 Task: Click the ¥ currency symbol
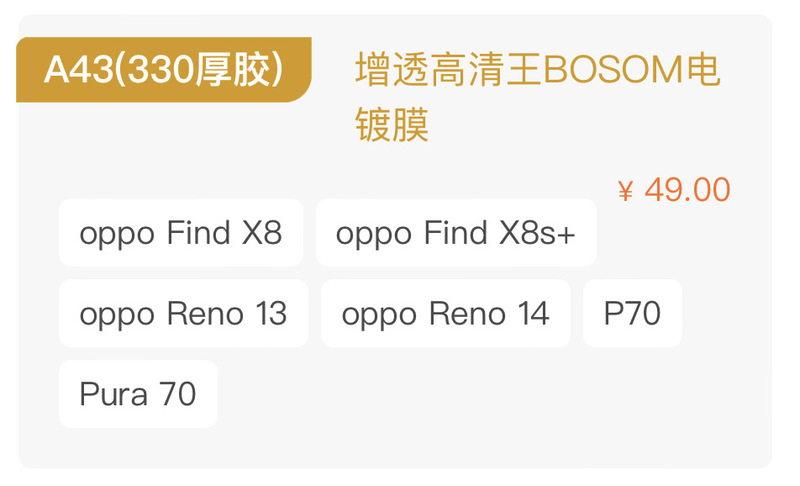(626, 191)
